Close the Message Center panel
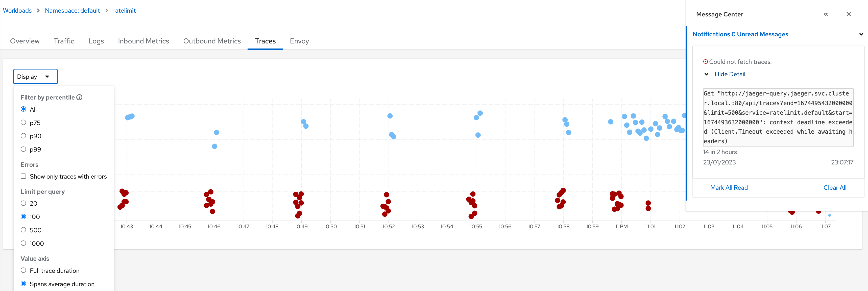 coord(849,14)
